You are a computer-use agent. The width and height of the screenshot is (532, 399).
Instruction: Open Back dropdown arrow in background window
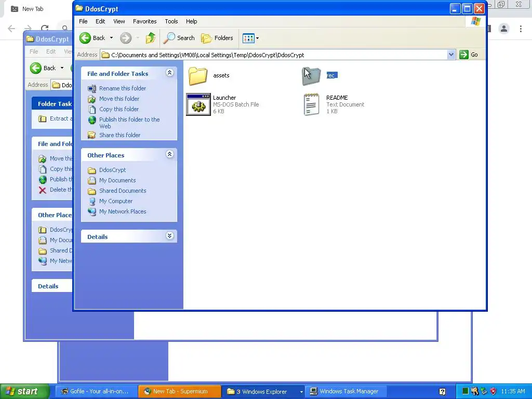[62, 68]
